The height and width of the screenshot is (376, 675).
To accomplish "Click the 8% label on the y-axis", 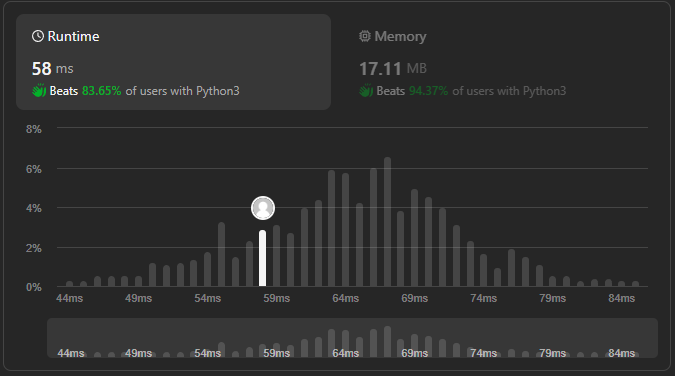I will (x=34, y=129).
